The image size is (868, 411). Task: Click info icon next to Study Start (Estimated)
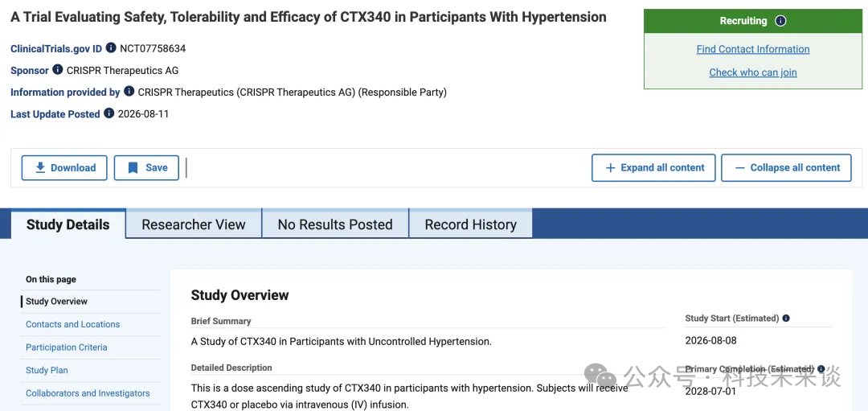click(786, 319)
